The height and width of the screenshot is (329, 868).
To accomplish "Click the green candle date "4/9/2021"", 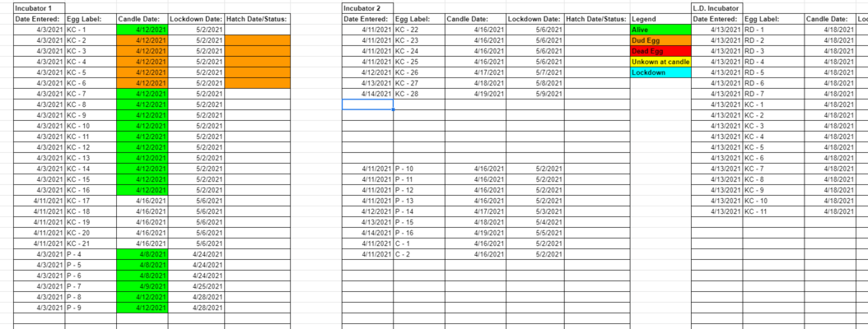I will coord(142,286).
